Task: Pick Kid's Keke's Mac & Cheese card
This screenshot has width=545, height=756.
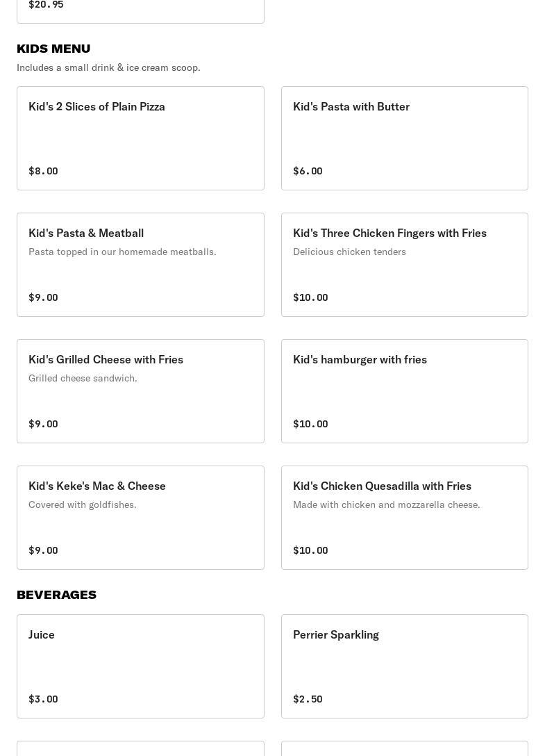Action: [140, 518]
